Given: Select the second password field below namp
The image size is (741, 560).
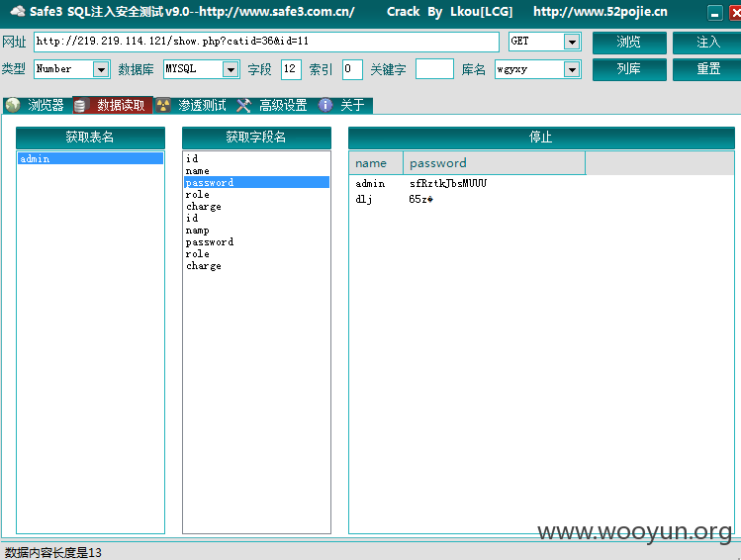Looking at the screenshot, I should (256, 242).
